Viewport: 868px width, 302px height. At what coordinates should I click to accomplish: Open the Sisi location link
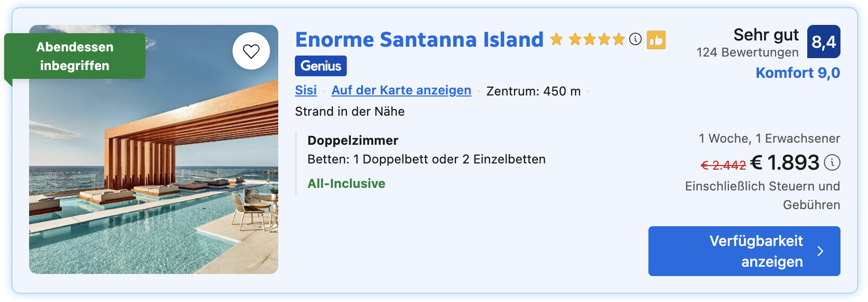306,90
